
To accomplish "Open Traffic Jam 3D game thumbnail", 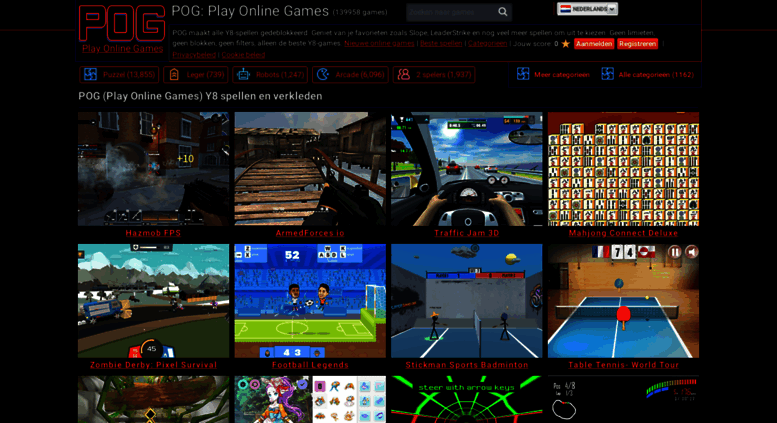I will coord(467,169).
